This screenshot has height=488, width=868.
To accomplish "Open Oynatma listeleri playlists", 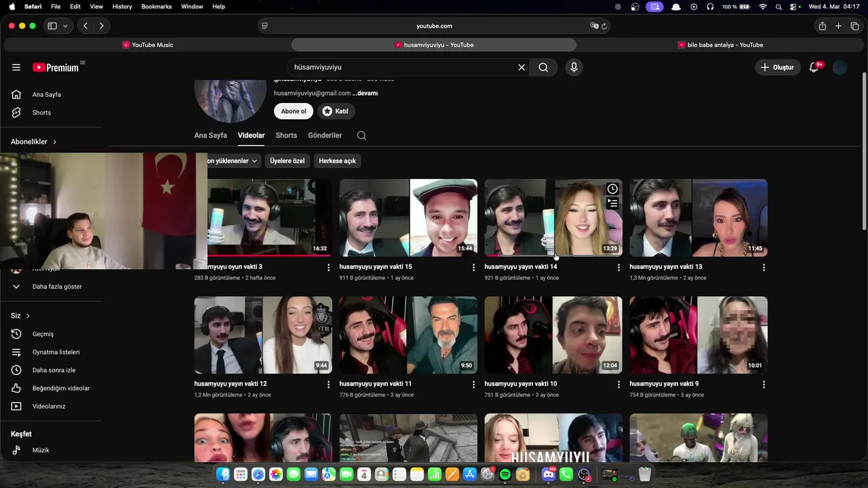I will pyautogui.click(x=51, y=352).
